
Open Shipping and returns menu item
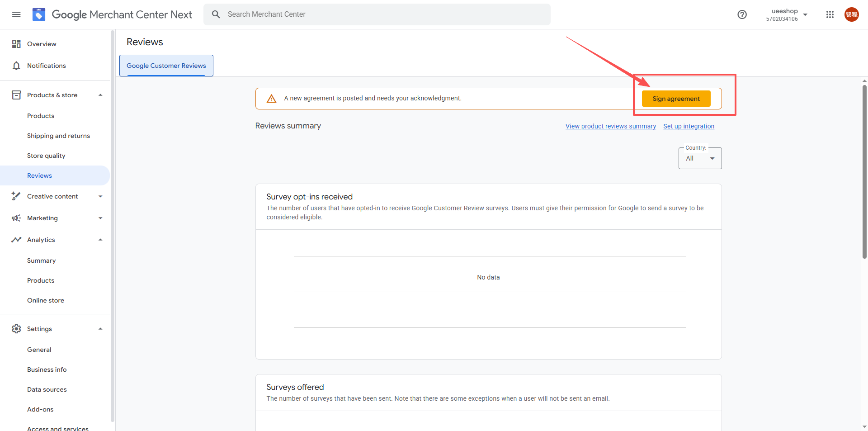[x=58, y=136]
